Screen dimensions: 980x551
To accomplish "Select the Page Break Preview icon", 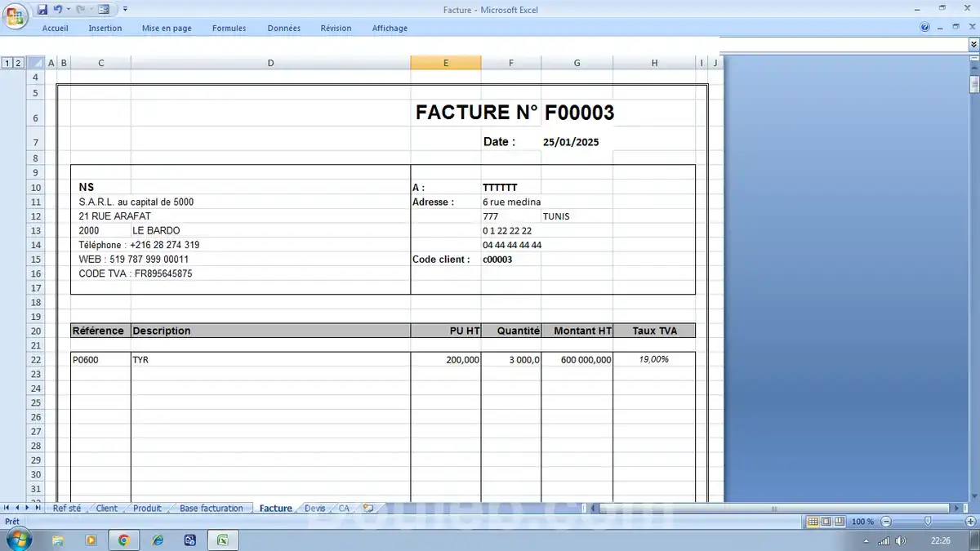I will pyautogui.click(x=840, y=521).
